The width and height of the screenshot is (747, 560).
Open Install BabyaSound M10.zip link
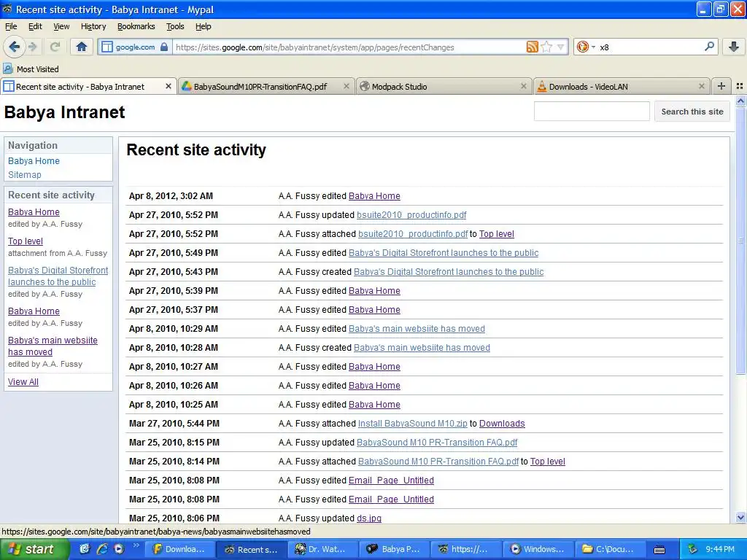[413, 424]
